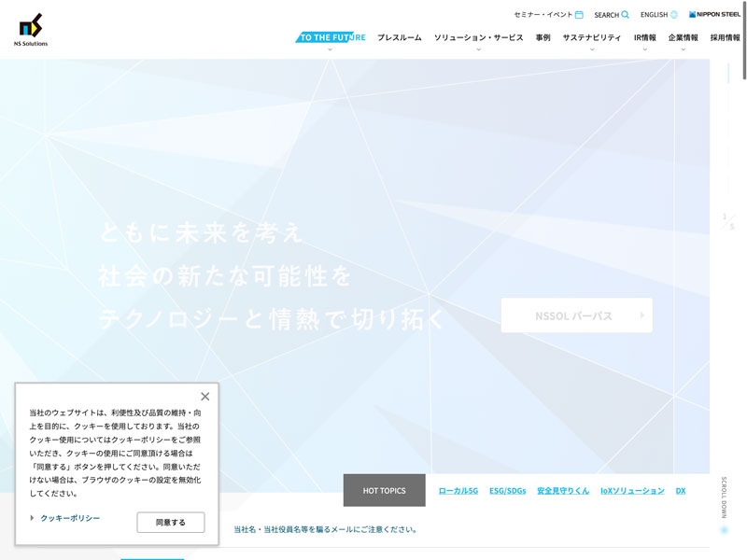Click the search magnifier icon
Image resolution: width=747 pixels, height=560 pixels.
coord(626,15)
